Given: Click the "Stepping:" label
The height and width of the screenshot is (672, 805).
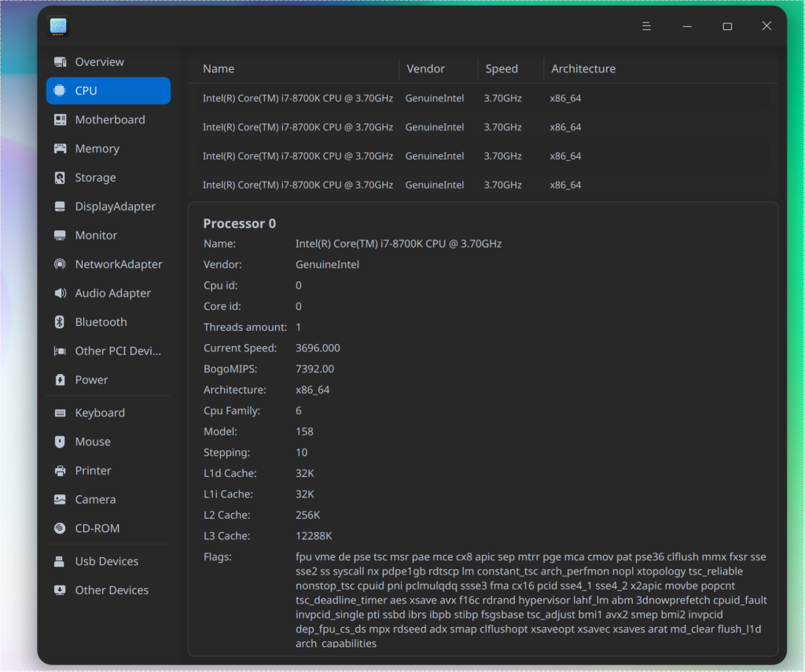Looking at the screenshot, I should pos(226,453).
